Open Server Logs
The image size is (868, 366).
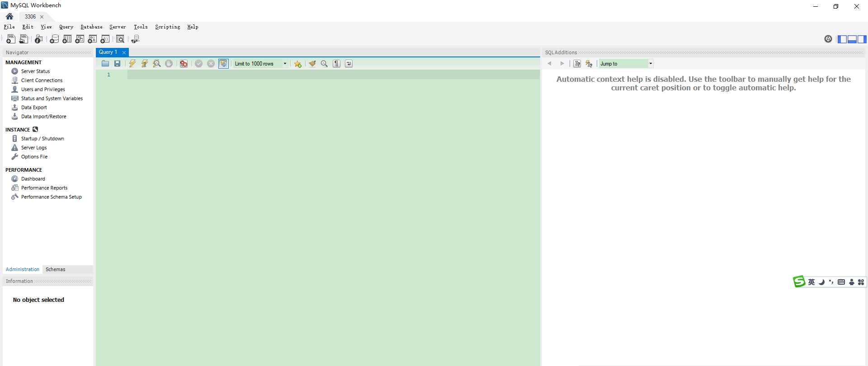[34, 148]
